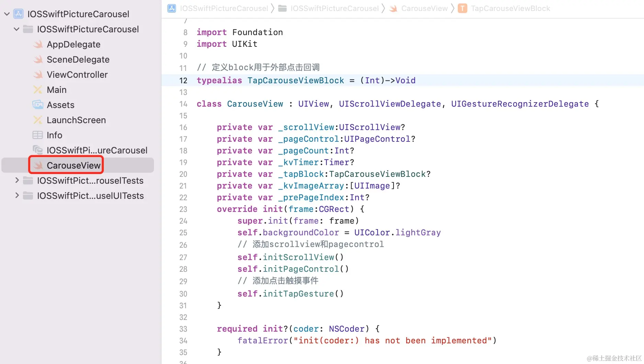Click the _tapBlock property name
The width and height of the screenshot is (644, 364).
[x=301, y=174]
